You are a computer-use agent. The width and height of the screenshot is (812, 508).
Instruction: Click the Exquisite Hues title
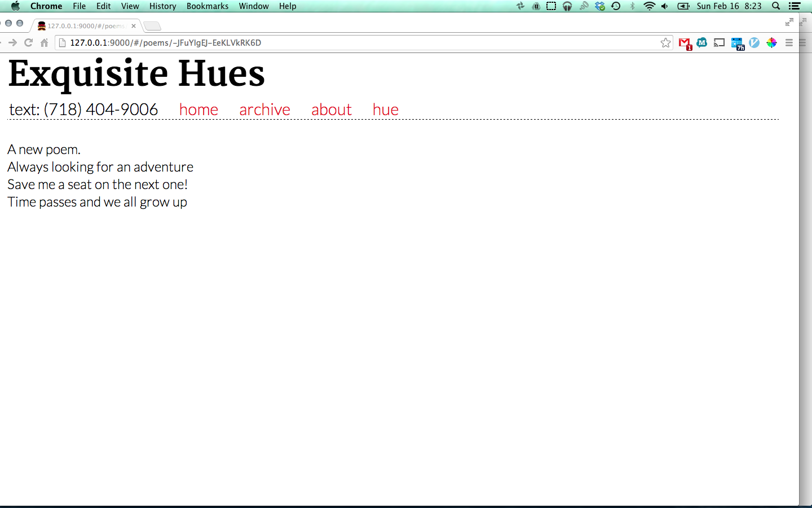136,74
